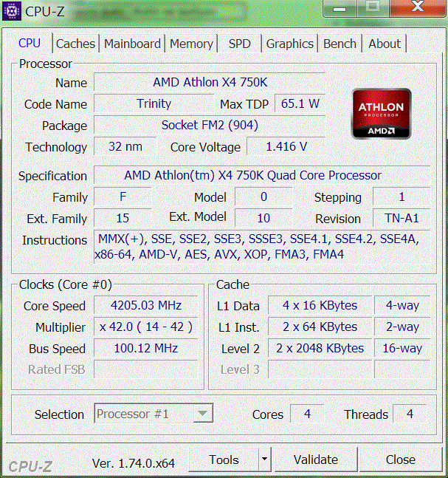448x478 pixels.
Task: Go to the Memory tab
Action: (191, 44)
